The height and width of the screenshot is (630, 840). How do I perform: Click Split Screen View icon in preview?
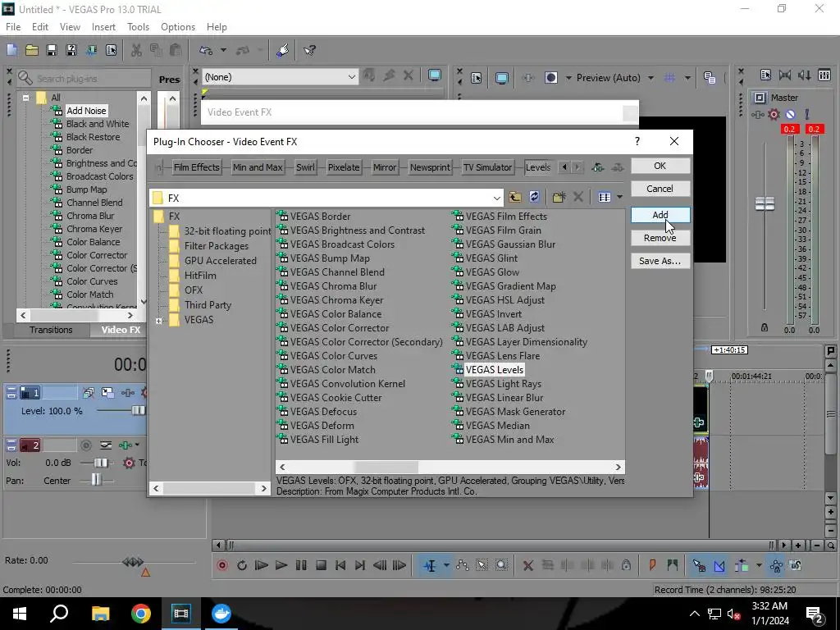(x=550, y=78)
